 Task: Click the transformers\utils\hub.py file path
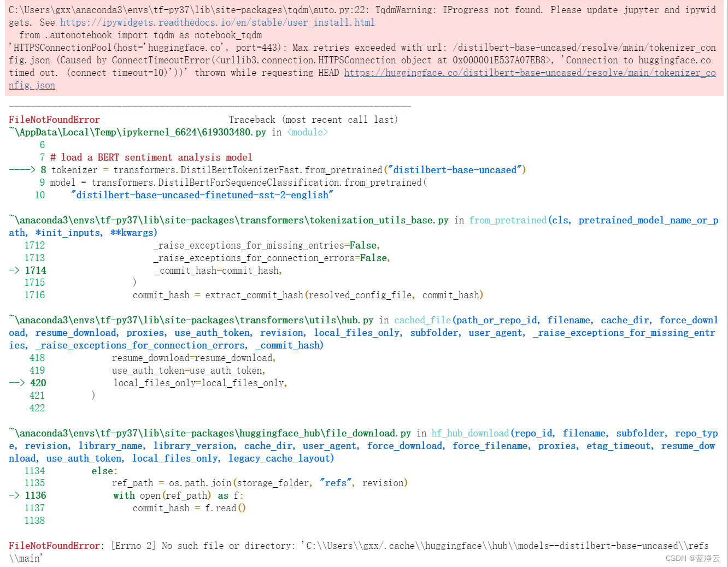(x=191, y=320)
